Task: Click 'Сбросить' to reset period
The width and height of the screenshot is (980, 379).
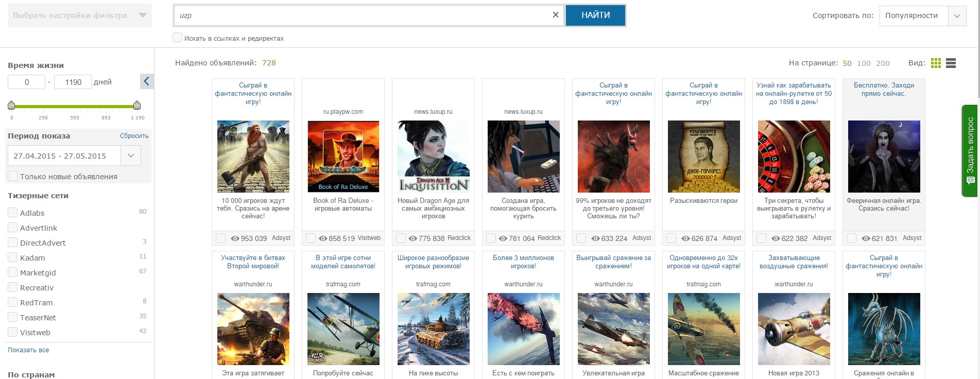Action: [x=134, y=136]
